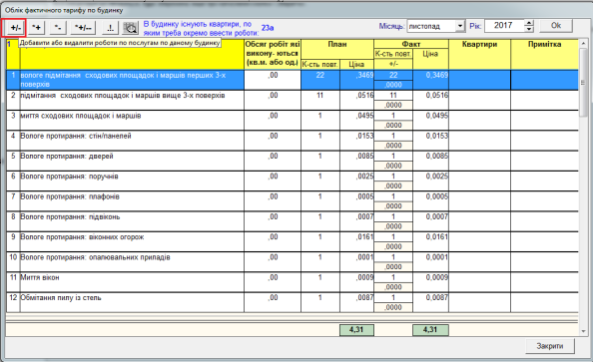The width and height of the screenshot is (594, 362).
Task: Click the volume cell of the highlighted row 1
Action: point(273,80)
